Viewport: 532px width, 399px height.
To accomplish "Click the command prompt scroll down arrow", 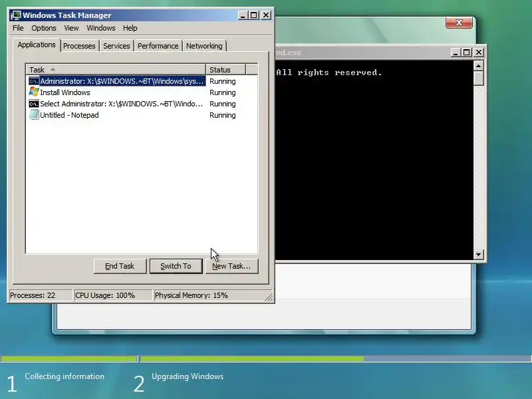I will pyautogui.click(x=478, y=255).
